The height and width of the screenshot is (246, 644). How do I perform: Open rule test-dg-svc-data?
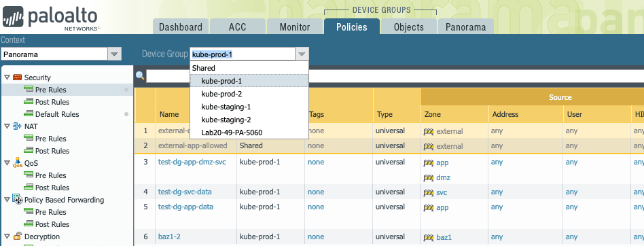pos(185,192)
